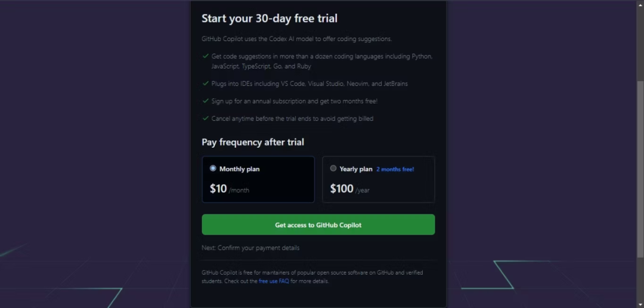The height and width of the screenshot is (308, 644).
Task: Click the 2 months free! label
Action: 395,169
